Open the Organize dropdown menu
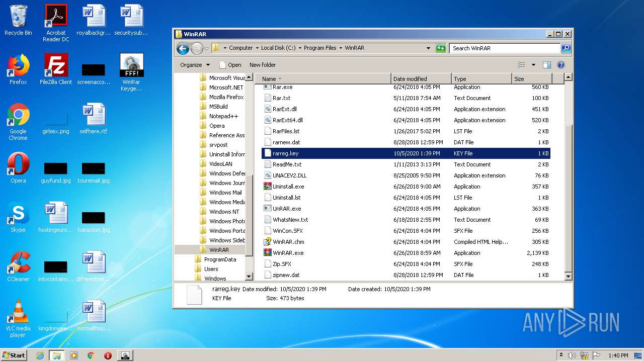Image resolution: width=644 pixels, height=362 pixels. click(x=195, y=65)
